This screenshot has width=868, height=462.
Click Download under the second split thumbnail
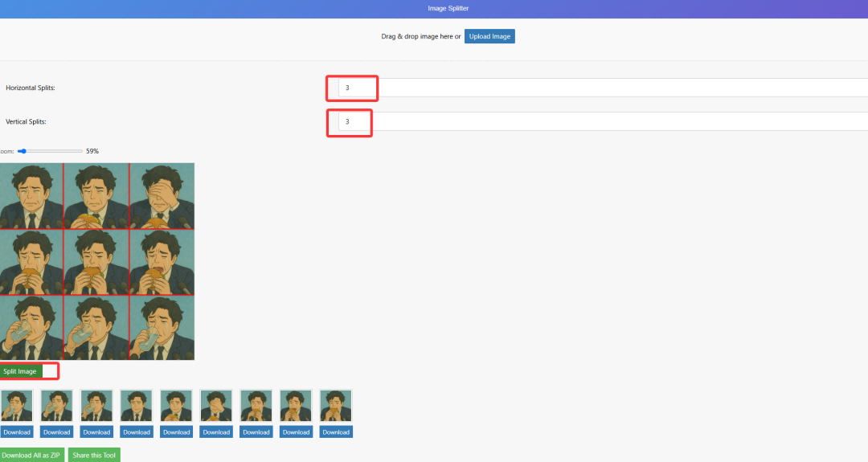pyautogui.click(x=56, y=432)
